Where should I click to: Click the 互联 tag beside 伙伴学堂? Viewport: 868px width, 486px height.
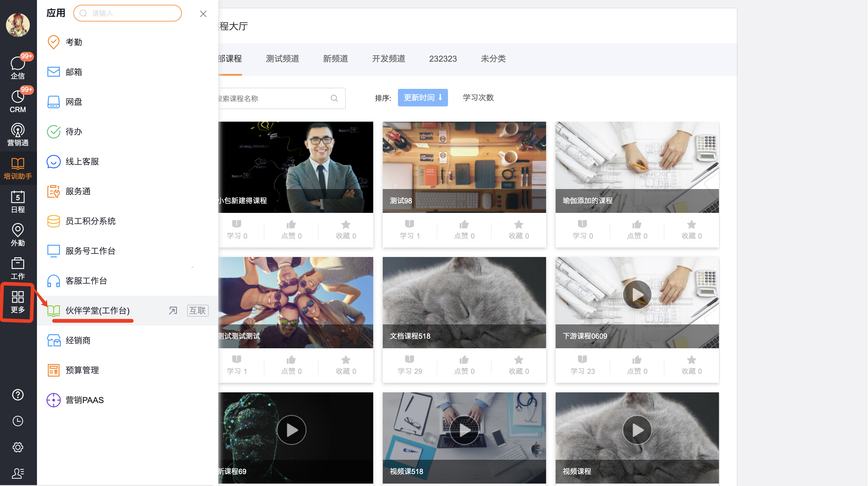click(198, 310)
